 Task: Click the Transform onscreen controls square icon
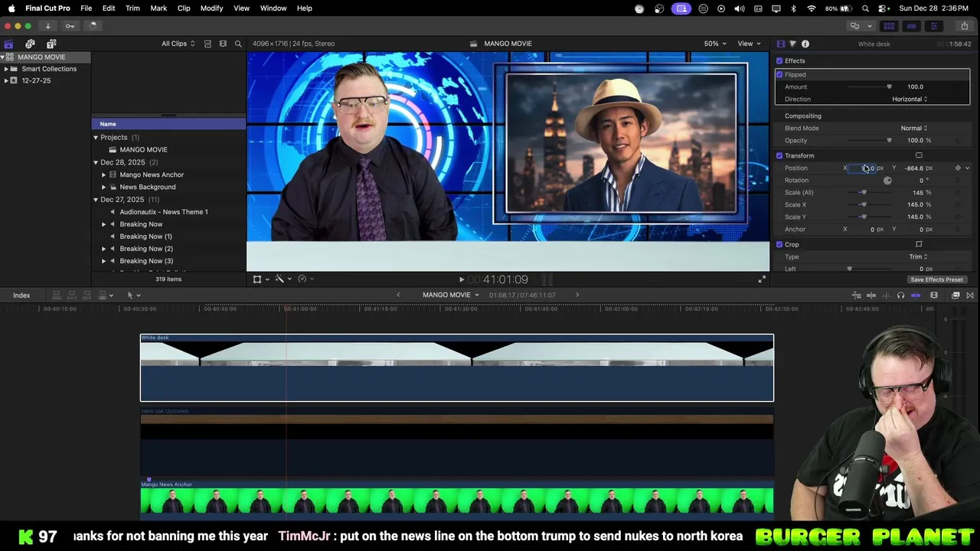pos(919,155)
